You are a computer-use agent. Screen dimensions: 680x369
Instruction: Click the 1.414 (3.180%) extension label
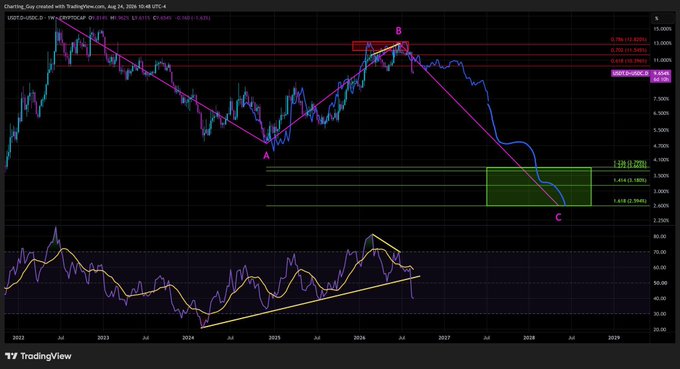(630, 180)
